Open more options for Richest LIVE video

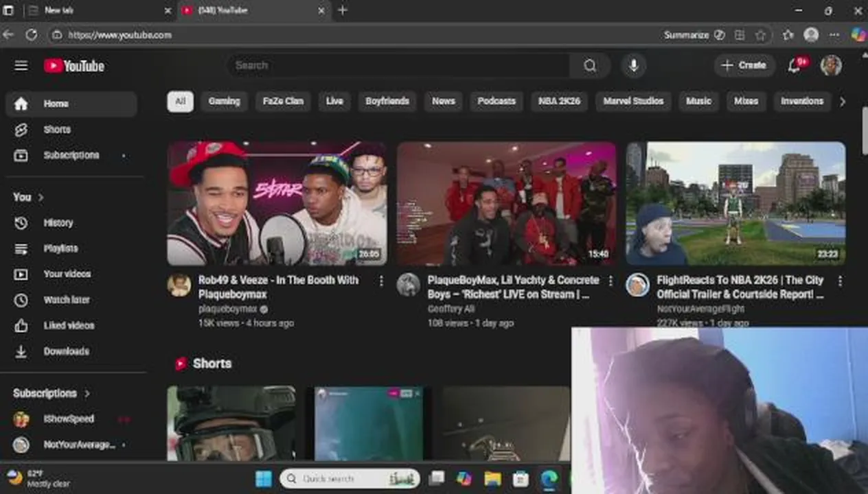[610, 281]
